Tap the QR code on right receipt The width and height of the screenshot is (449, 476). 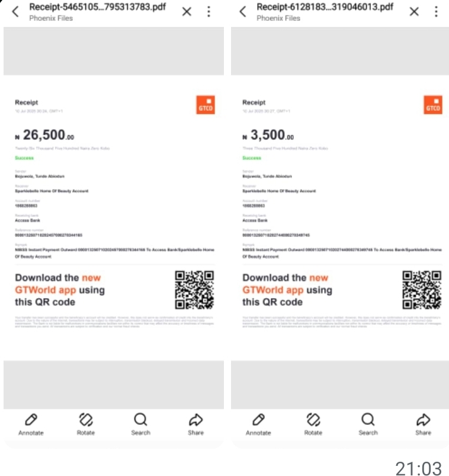coord(422,290)
